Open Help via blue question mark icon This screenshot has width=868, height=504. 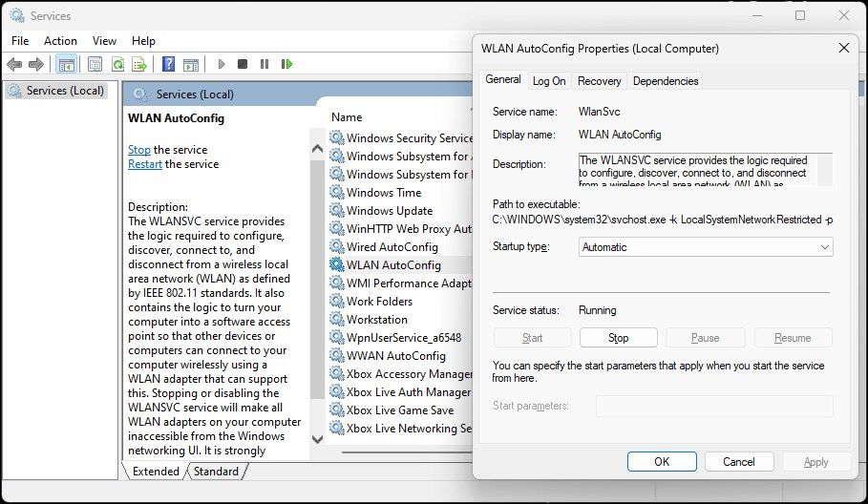[x=168, y=65]
